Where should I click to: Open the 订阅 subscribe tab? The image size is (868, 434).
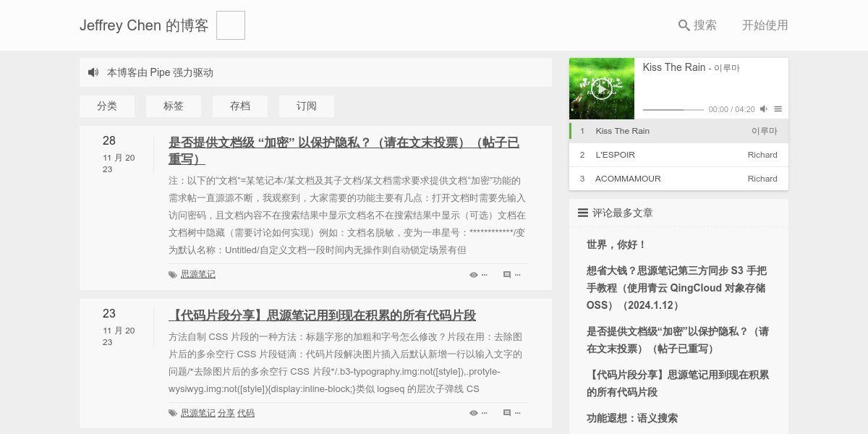tap(307, 106)
